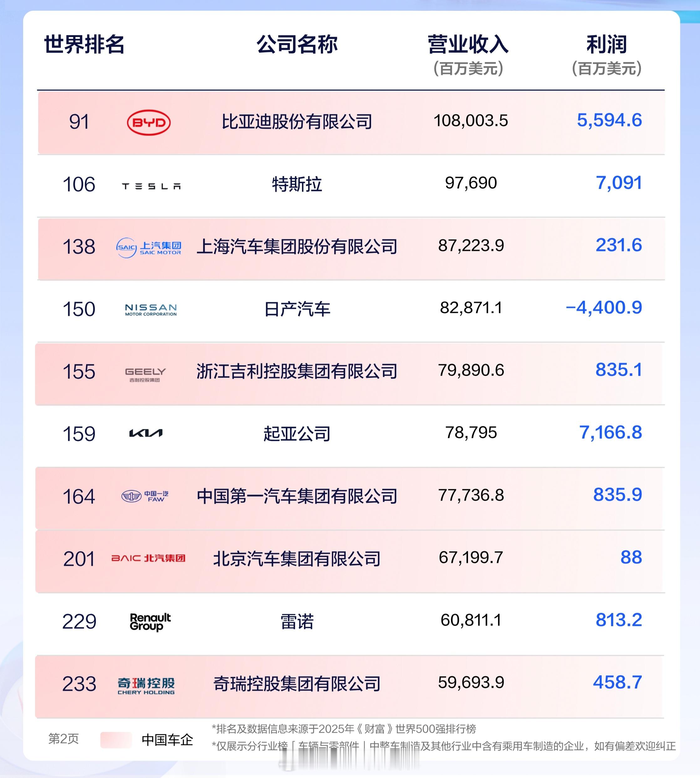Viewport: 700px width, 778px height.
Task: Click profit value 835.9
Action: click(618, 495)
